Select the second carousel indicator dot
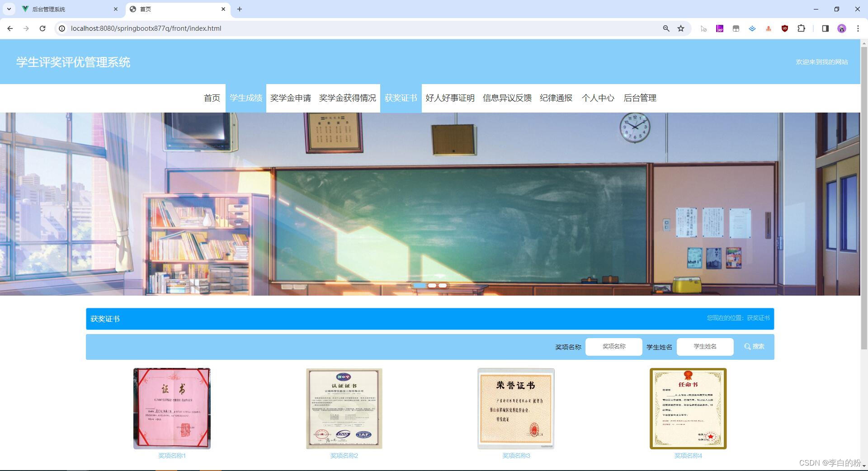This screenshot has width=868, height=471. [432, 285]
